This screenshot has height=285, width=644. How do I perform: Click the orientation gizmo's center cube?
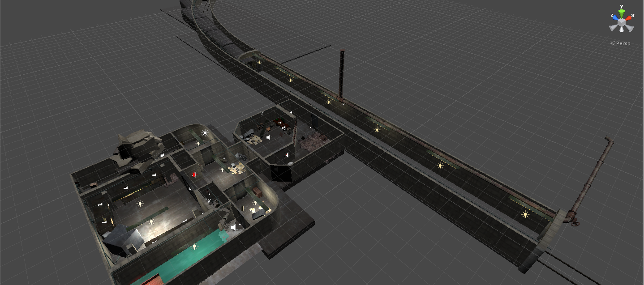(622, 21)
